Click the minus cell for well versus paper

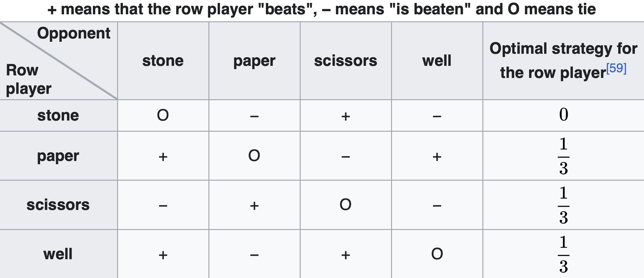coord(254,255)
